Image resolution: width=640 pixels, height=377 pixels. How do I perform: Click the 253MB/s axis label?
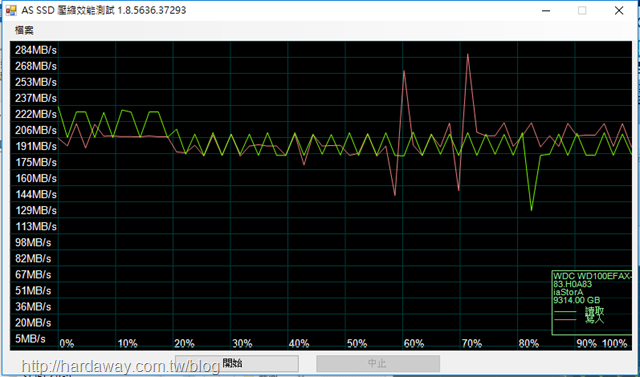pos(36,82)
